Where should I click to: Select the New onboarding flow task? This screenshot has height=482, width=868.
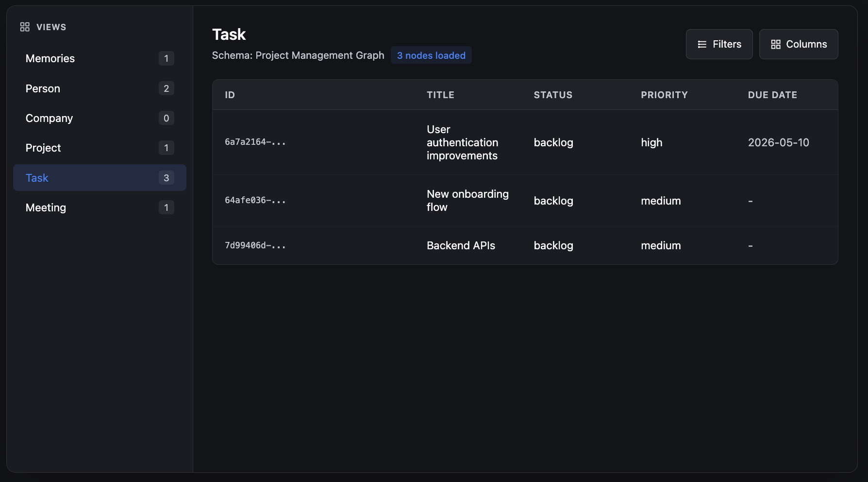[x=467, y=200]
